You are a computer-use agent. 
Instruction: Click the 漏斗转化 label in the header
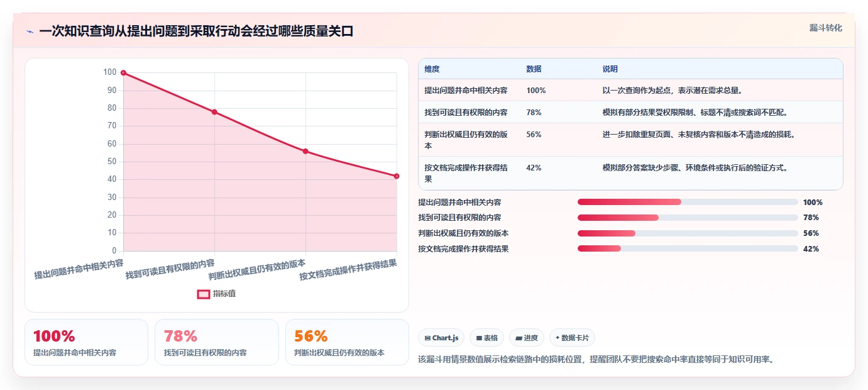coord(825,28)
